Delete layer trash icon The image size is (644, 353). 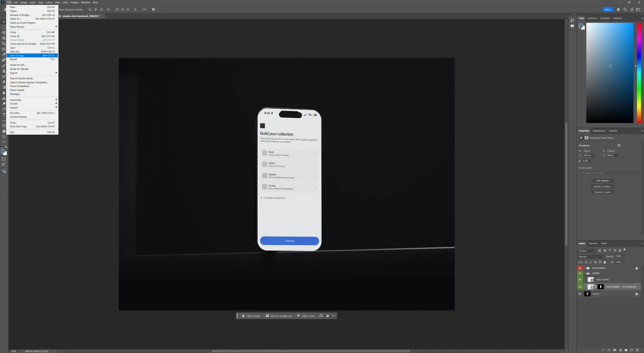(637, 350)
